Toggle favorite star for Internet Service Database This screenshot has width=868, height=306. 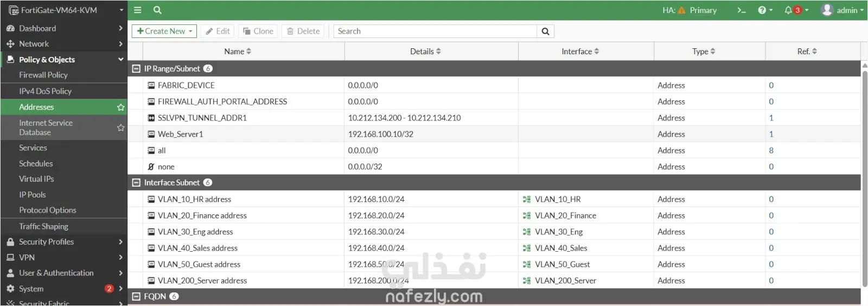tap(120, 127)
